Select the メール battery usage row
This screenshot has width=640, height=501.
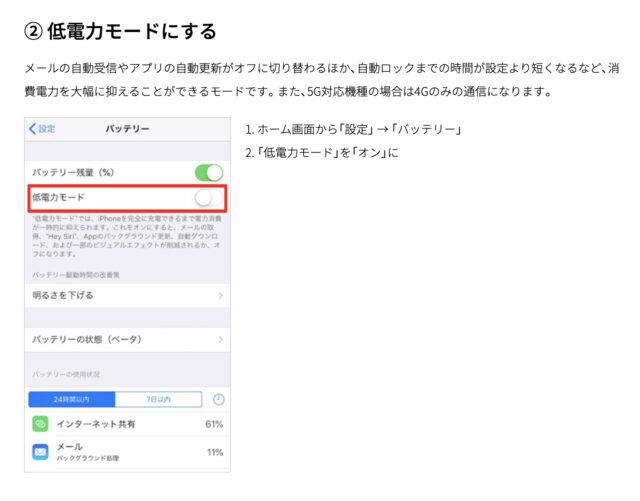click(127, 452)
